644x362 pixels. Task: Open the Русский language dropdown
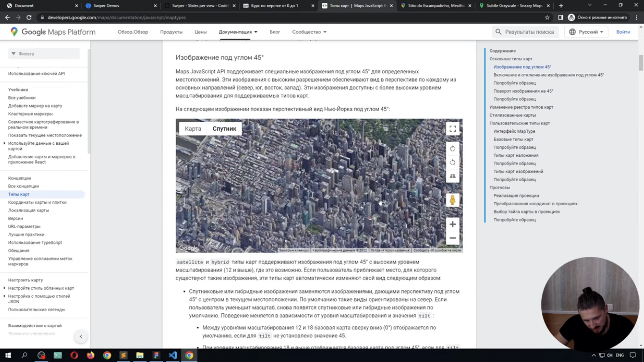point(586,32)
